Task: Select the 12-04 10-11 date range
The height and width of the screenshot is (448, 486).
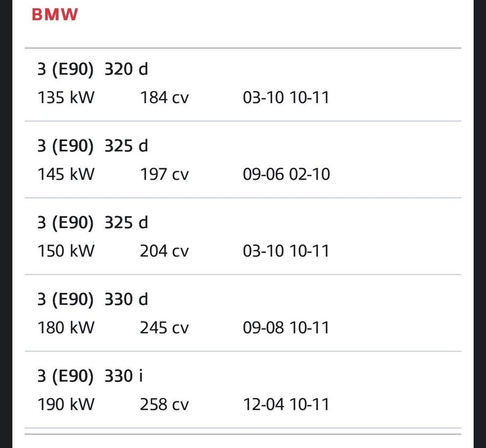Action: click(286, 405)
